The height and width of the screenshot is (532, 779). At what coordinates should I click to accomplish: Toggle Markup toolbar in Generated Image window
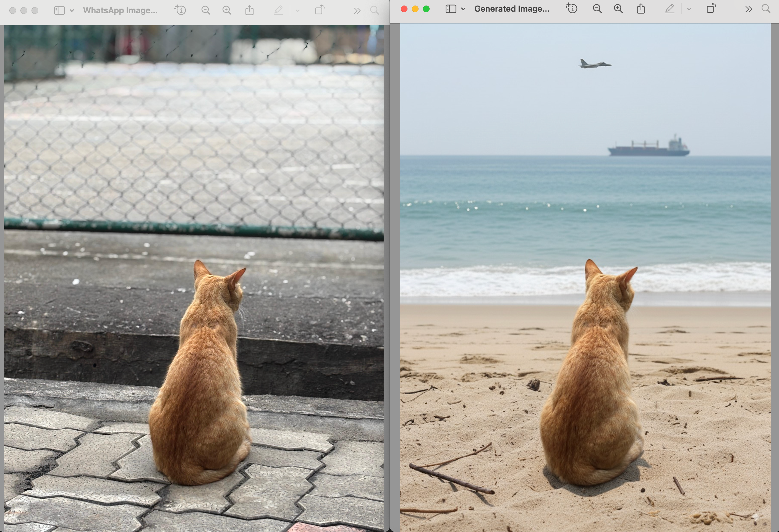point(669,9)
